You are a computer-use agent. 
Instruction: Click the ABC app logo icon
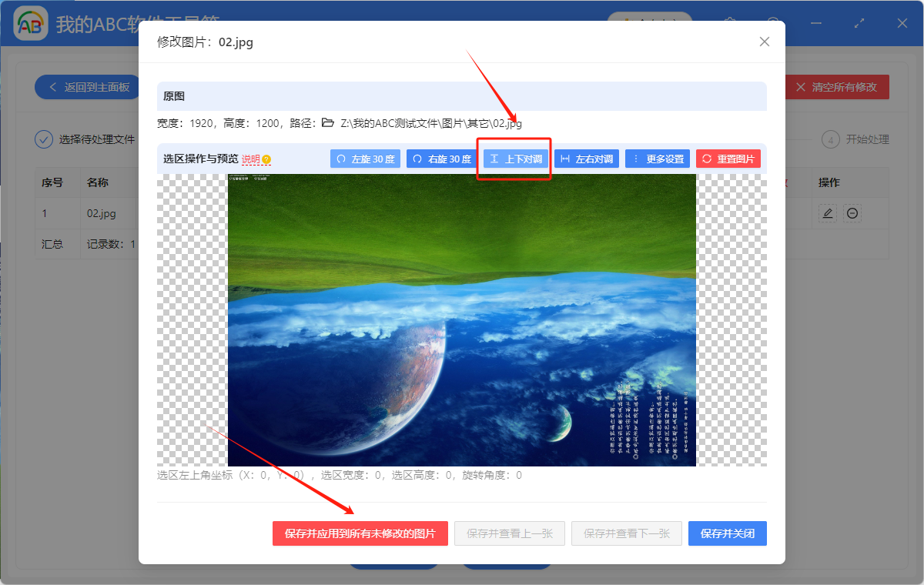coord(31,24)
